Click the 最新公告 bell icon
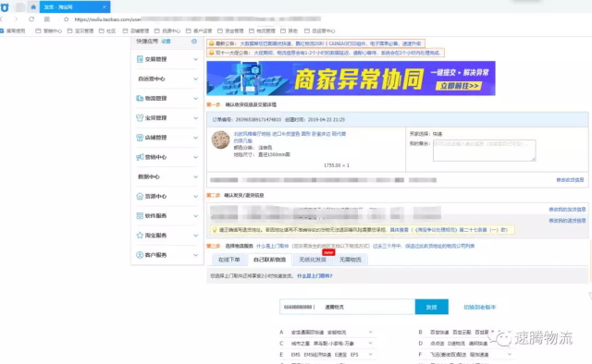 (212, 43)
